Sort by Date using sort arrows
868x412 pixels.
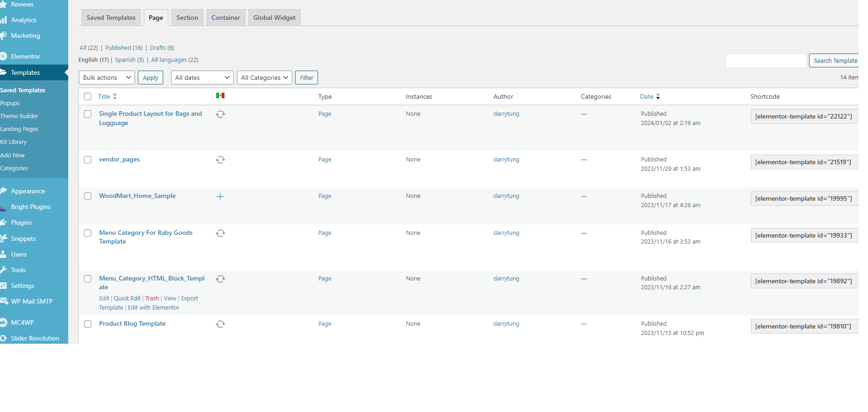pyautogui.click(x=658, y=96)
